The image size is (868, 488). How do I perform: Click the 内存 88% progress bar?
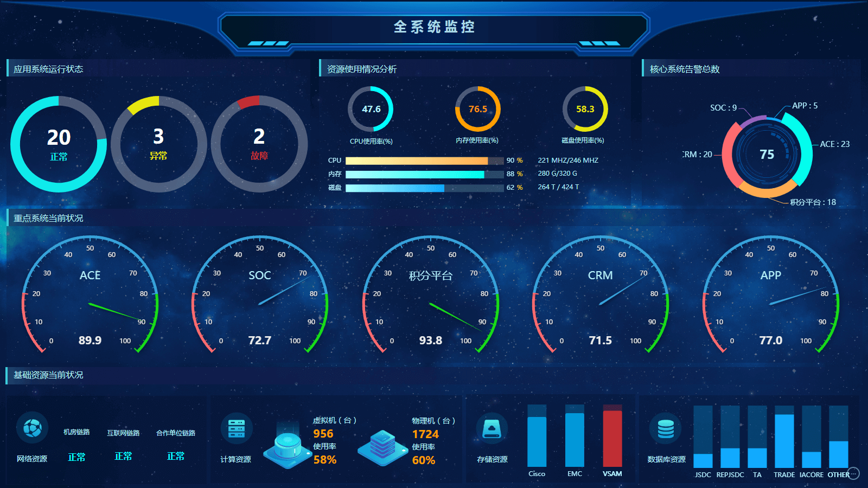coord(424,174)
